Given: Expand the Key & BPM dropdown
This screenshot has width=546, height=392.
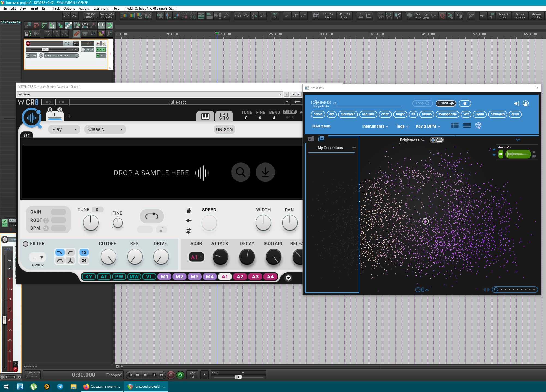Looking at the screenshot, I should tap(428, 126).
